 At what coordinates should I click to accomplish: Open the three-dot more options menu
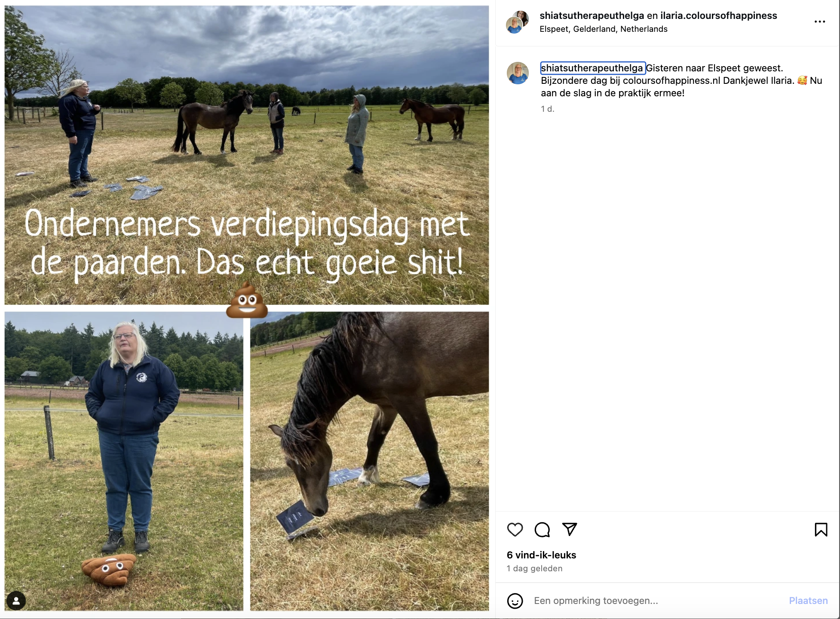pos(820,21)
